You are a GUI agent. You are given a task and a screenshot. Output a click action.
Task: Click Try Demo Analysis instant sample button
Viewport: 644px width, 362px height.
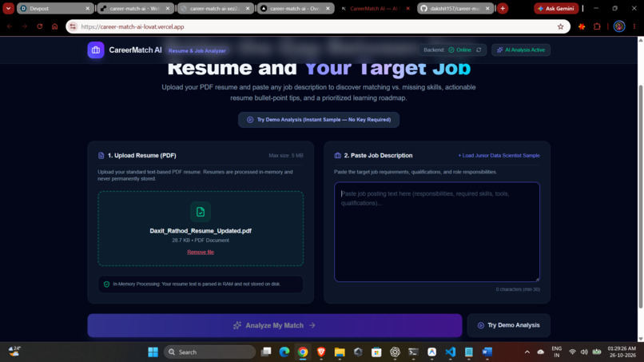[319, 120]
